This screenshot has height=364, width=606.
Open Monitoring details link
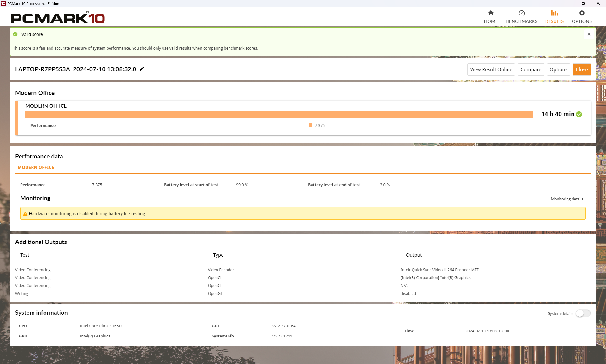[x=567, y=199]
